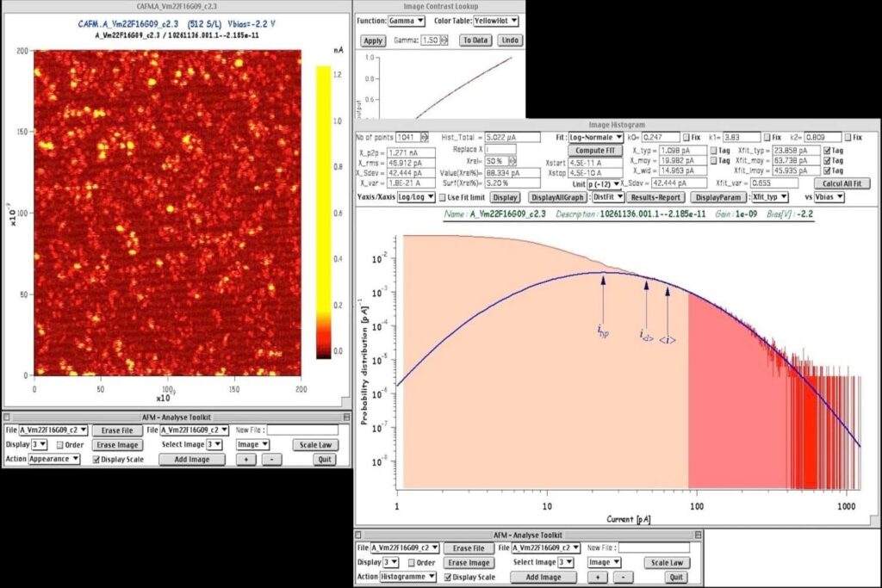Image resolution: width=882 pixels, height=588 pixels.
Task: Open the Color Table YellowHot dropdown
Action: click(x=495, y=20)
